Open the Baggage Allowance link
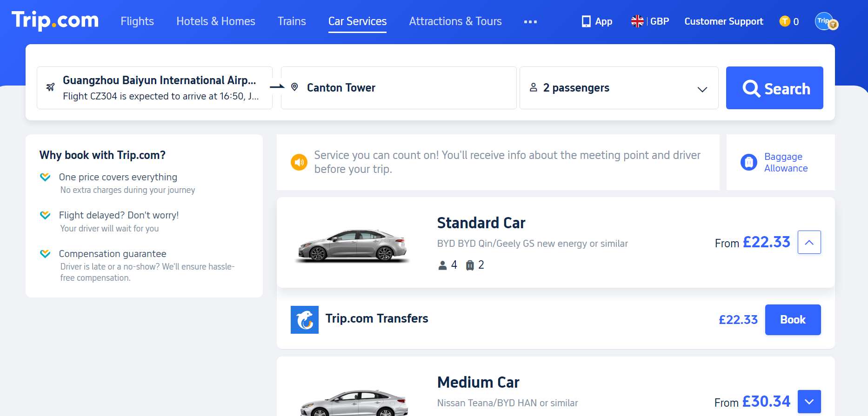868x416 pixels. [786, 162]
